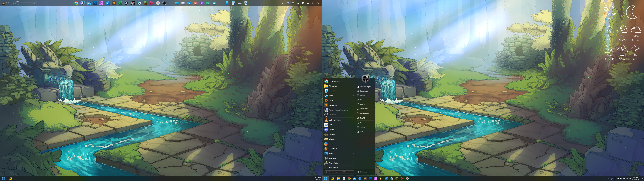The height and width of the screenshot is (181, 644).
Task: Click the Discord tray icon in top bar
Action: (298, 3)
